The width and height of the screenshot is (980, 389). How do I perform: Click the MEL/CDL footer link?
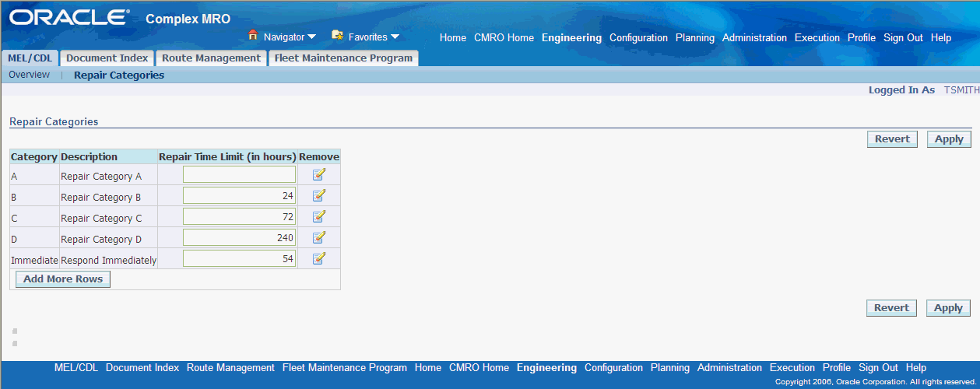pos(76,368)
